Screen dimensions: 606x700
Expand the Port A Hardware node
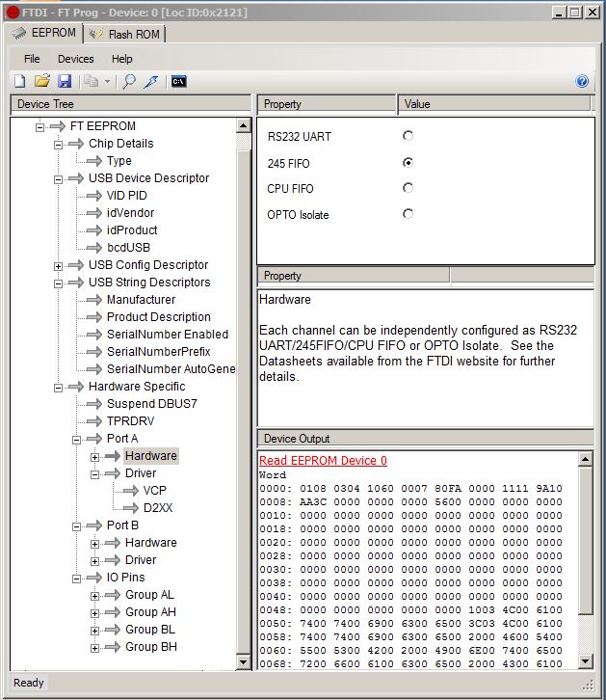point(94,457)
